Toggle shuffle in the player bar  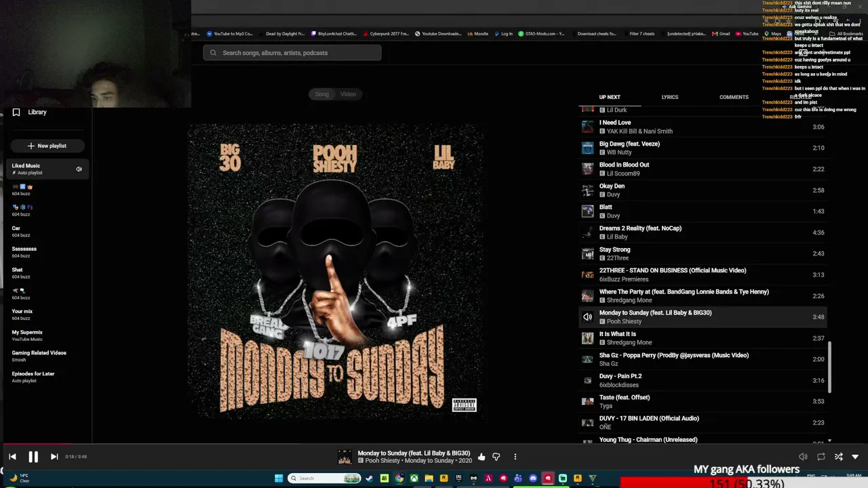point(839,457)
